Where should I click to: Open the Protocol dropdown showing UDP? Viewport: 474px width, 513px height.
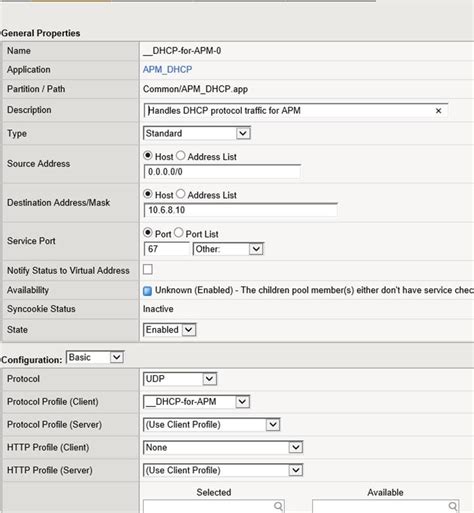180,379
